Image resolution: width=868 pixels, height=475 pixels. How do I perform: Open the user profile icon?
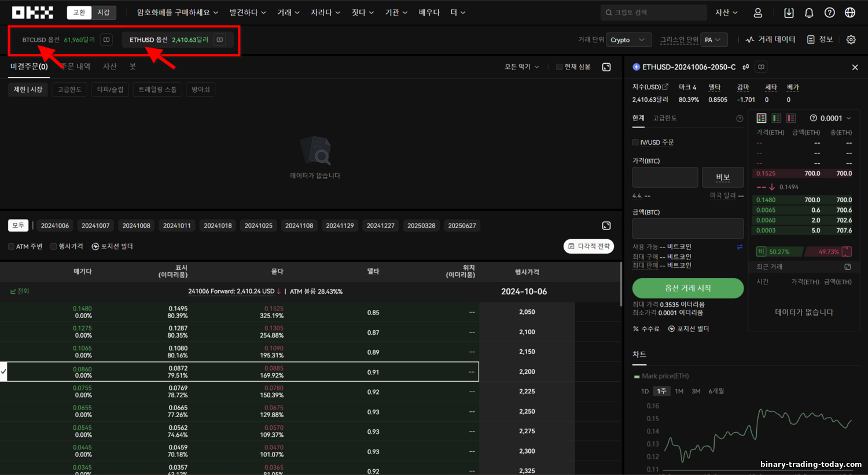(x=758, y=13)
